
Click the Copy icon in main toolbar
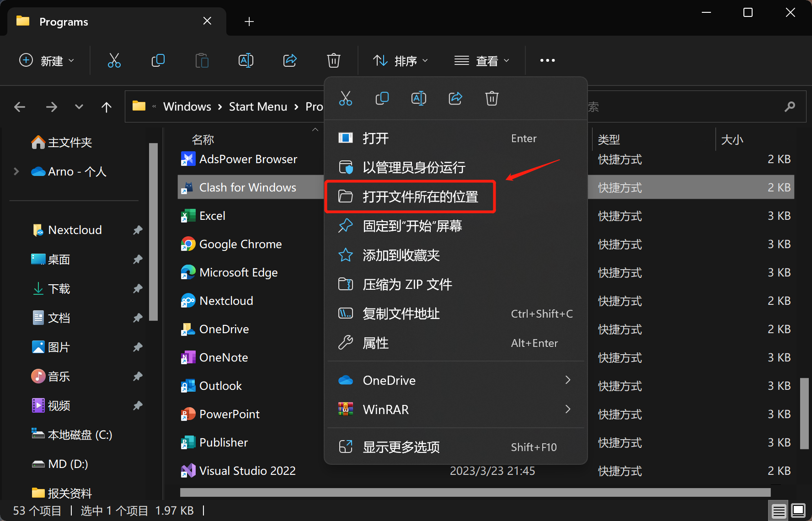click(x=158, y=60)
